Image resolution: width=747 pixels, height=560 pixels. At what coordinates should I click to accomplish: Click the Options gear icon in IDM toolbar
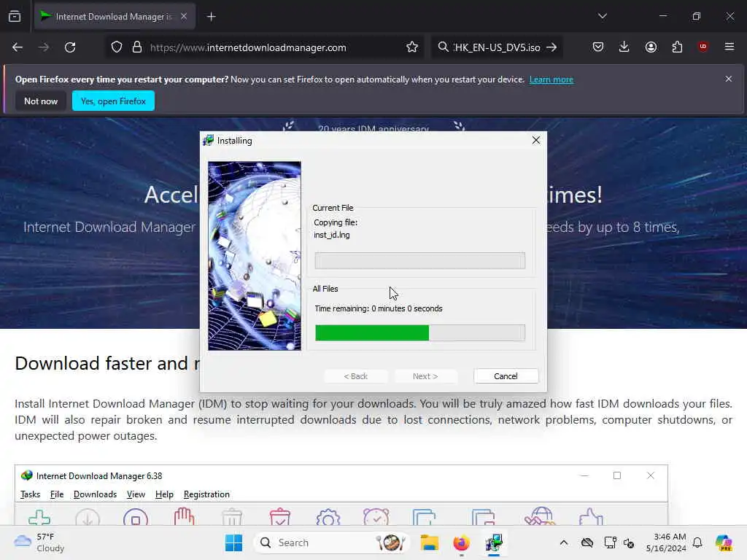[328, 517]
